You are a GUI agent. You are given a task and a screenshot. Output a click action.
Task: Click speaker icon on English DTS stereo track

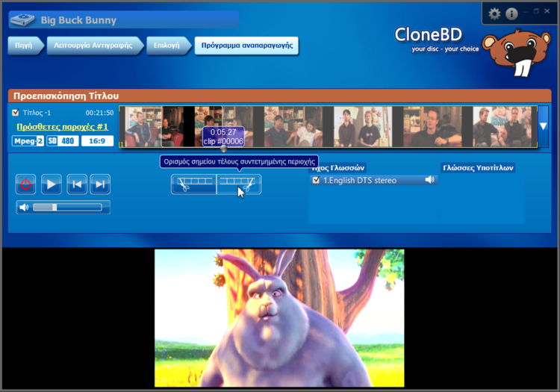(429, 180)
